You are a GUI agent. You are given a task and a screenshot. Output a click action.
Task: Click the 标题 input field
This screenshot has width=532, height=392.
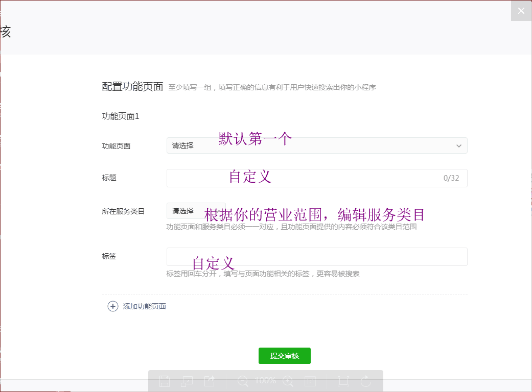[307, 178]
